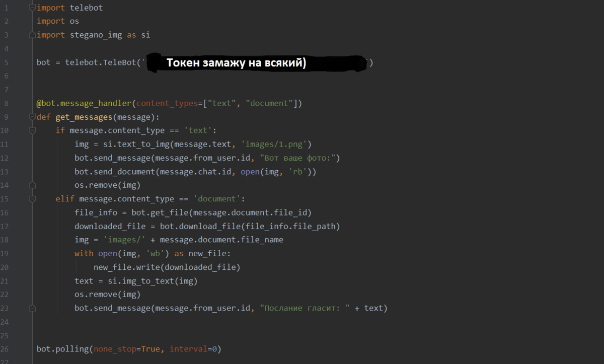Click 'telebot.TeleBot(' on line 5
Screen dimensions: 604x364
(x=103, y=62)
